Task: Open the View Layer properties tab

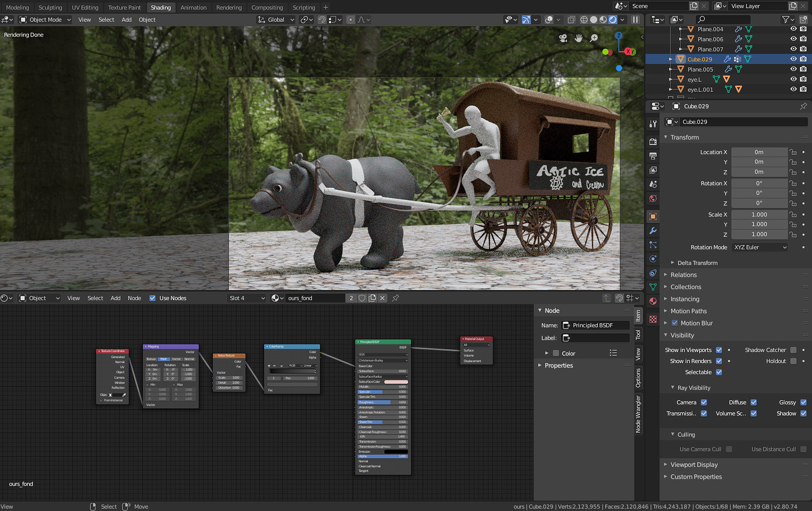Action: (x=653, y=170)
